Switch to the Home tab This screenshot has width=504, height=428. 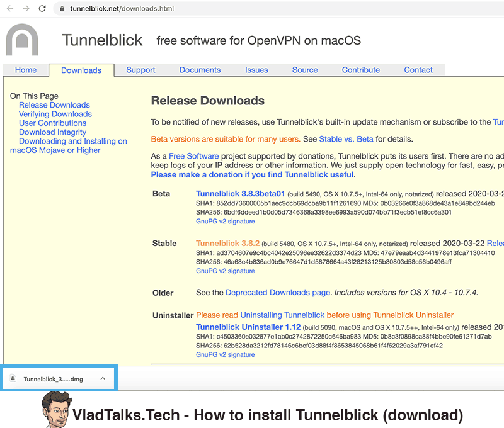pos(26,70)
